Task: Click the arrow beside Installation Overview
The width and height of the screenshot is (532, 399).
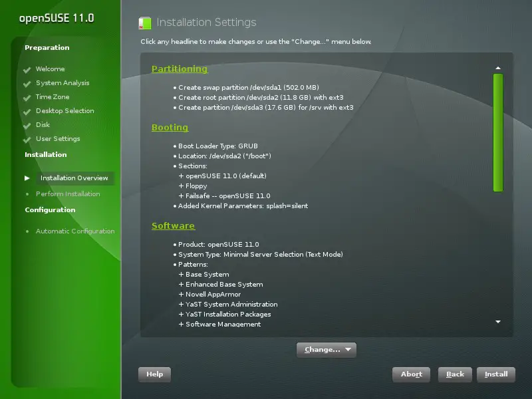Action: pos(27,178)
